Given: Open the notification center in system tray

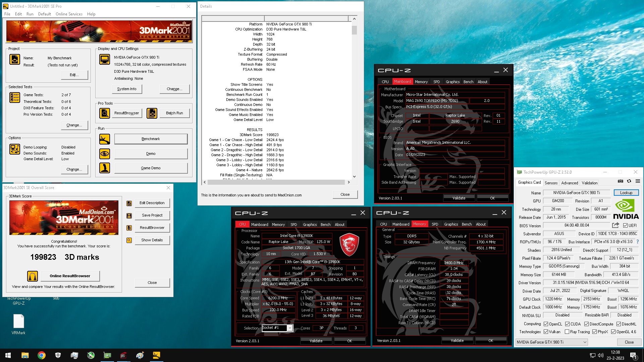Looking at the screenshot, I should point(633,355).
